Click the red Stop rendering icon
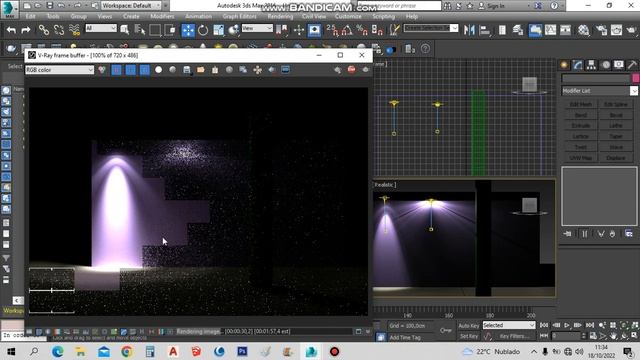Viewport: 640px width, 360px height. [x=351, y=70]
